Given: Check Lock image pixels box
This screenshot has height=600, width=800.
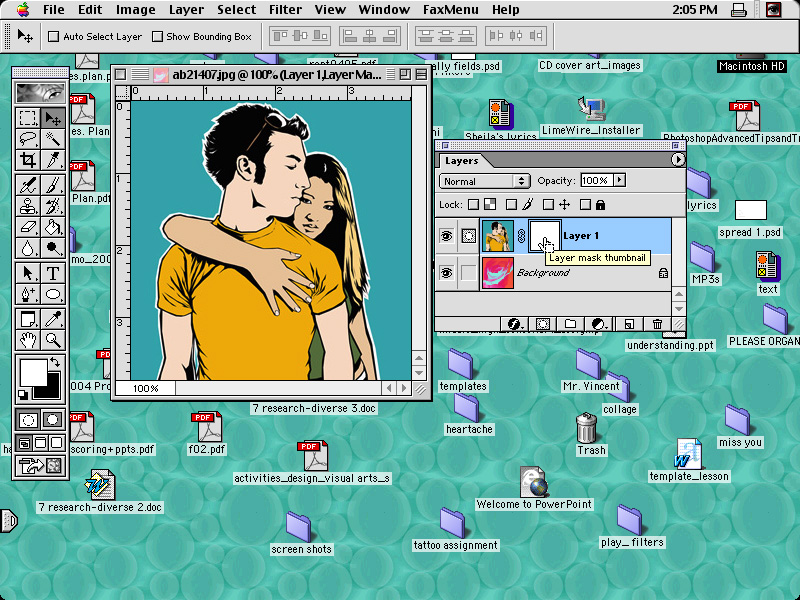Looking at the screenshot, I should click(x=511, y=205).
